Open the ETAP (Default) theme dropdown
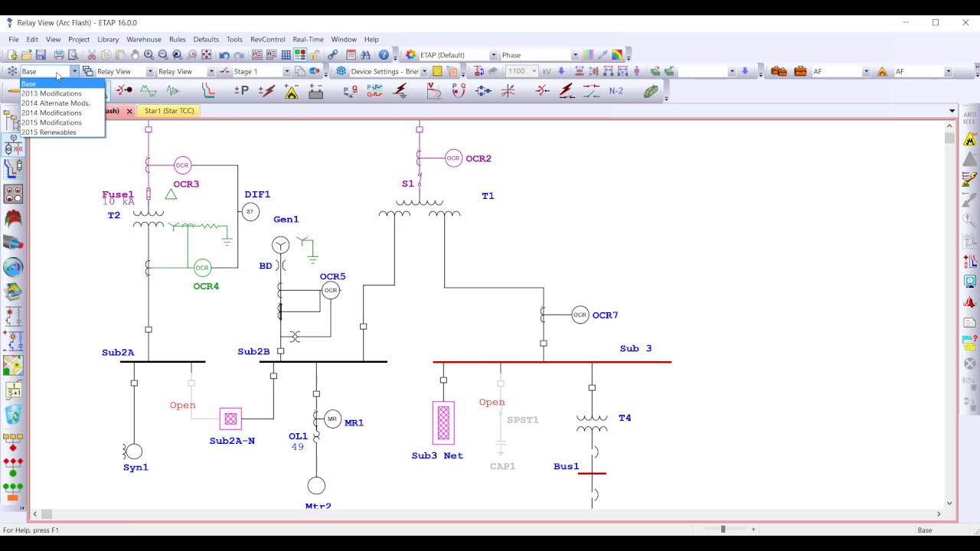 [494, 55]
